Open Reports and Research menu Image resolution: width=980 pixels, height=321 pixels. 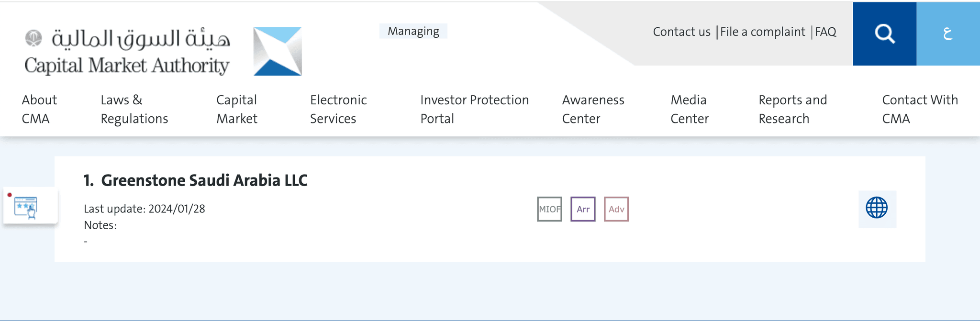[x=792, y=109]
